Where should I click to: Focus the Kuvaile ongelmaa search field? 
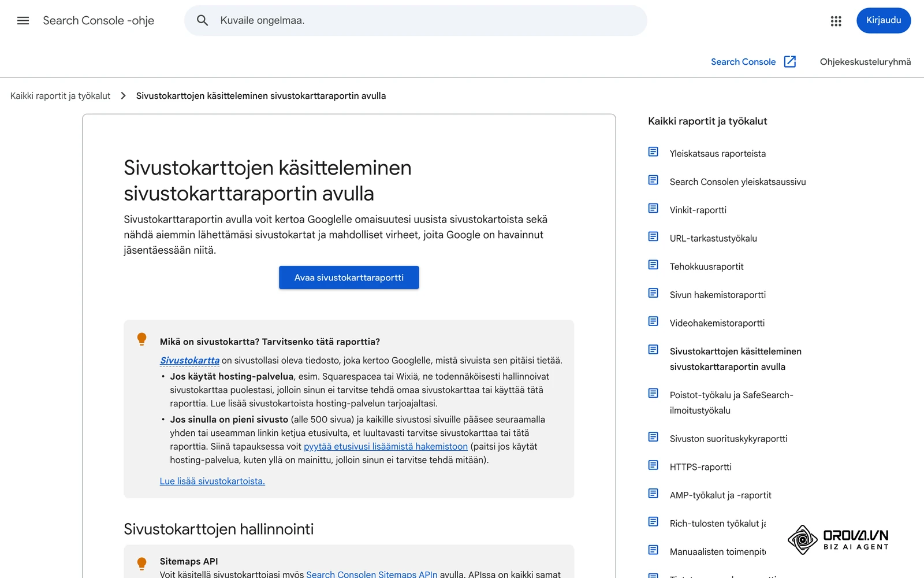pos(416,21)
